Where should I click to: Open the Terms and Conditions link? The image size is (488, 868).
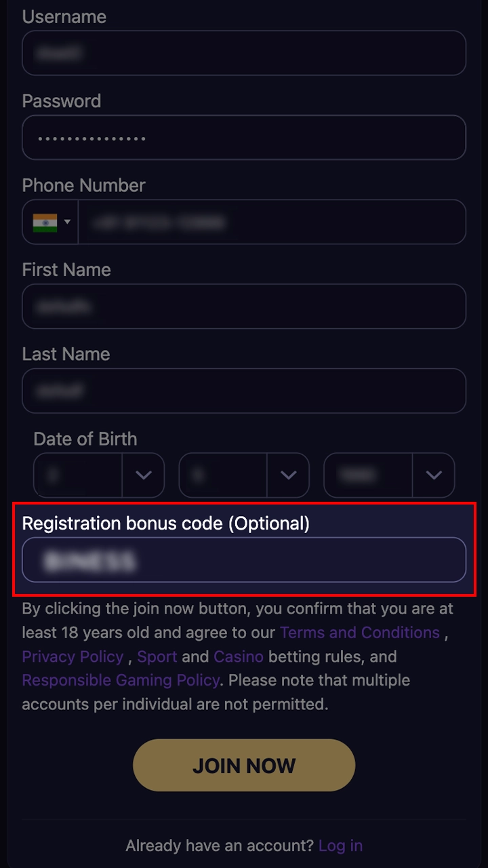[359, 633]
